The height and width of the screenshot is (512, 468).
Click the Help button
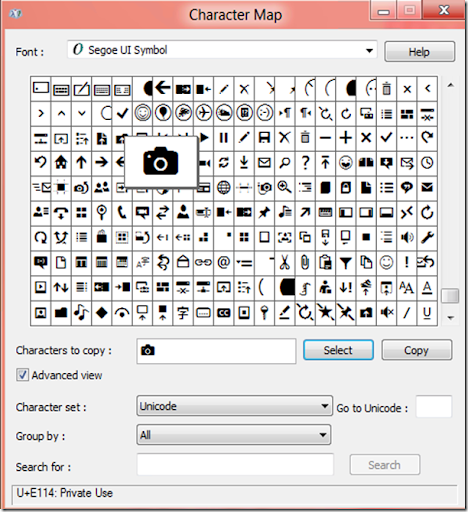click(x=419, y=52)
